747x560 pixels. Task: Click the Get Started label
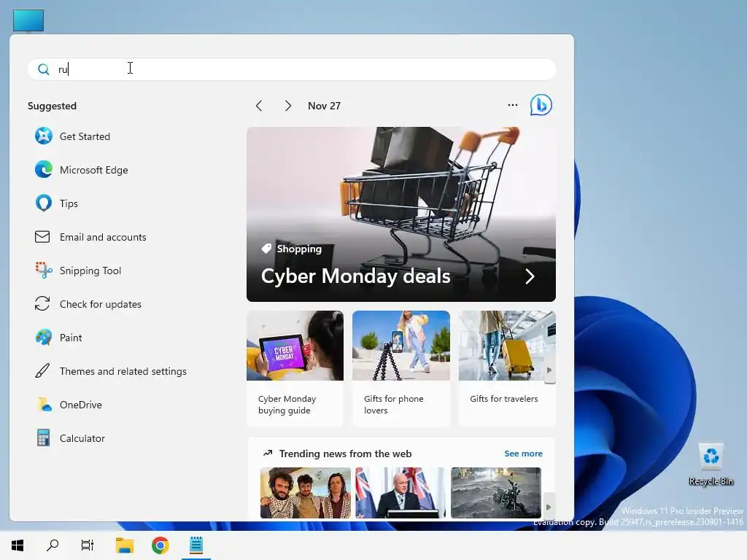85,136
